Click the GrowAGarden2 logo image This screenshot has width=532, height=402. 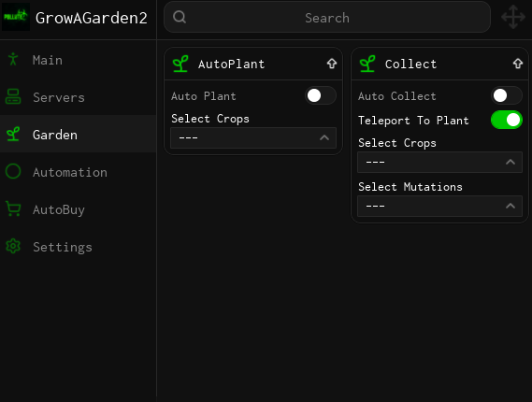[16, 17]
